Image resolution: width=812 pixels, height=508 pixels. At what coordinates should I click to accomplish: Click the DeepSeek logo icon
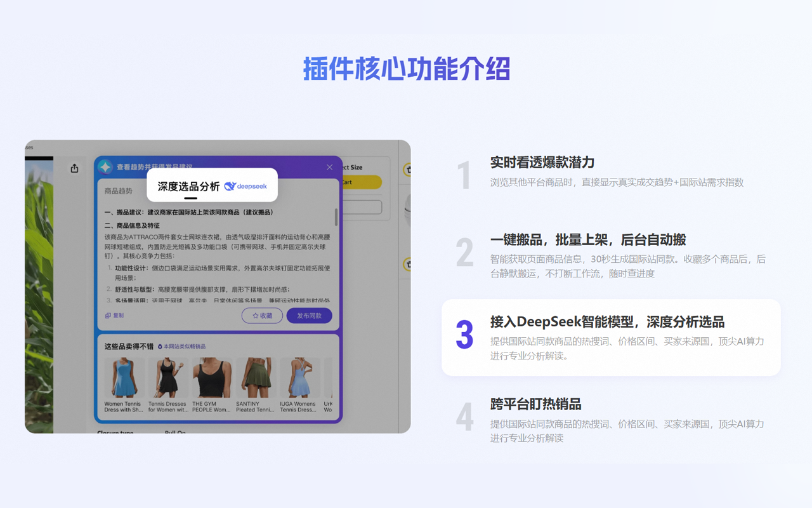pyautogui.click(x=230, y=185)
